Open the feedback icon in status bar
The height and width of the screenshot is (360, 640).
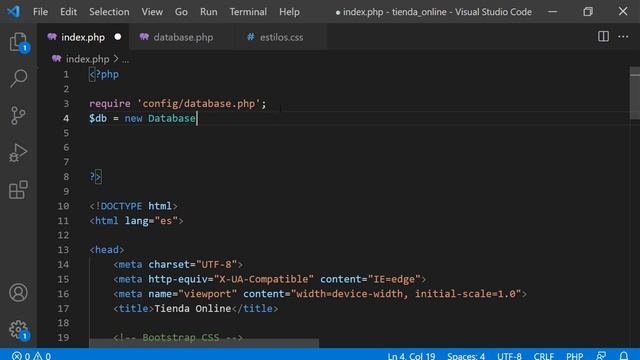point(601,356)
